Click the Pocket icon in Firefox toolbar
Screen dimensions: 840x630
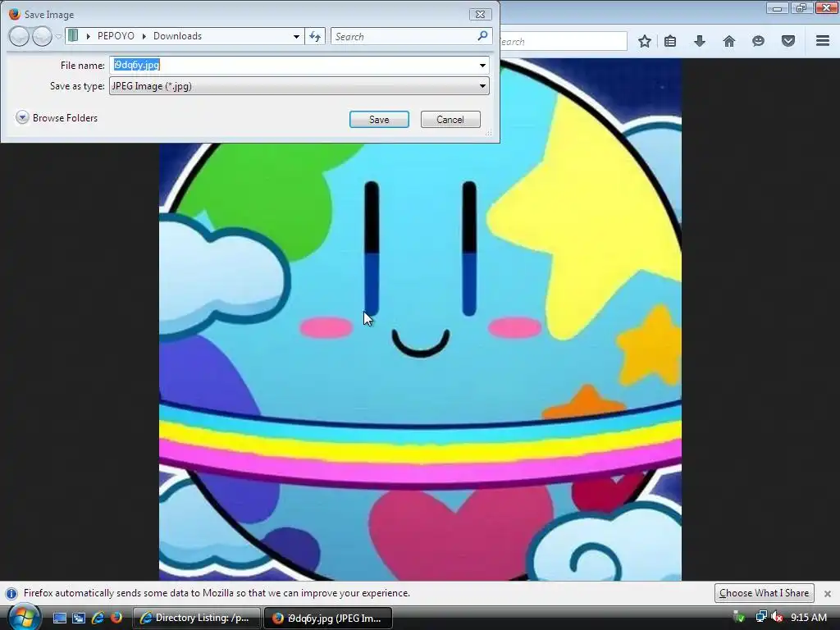click(x=788, y=41)
